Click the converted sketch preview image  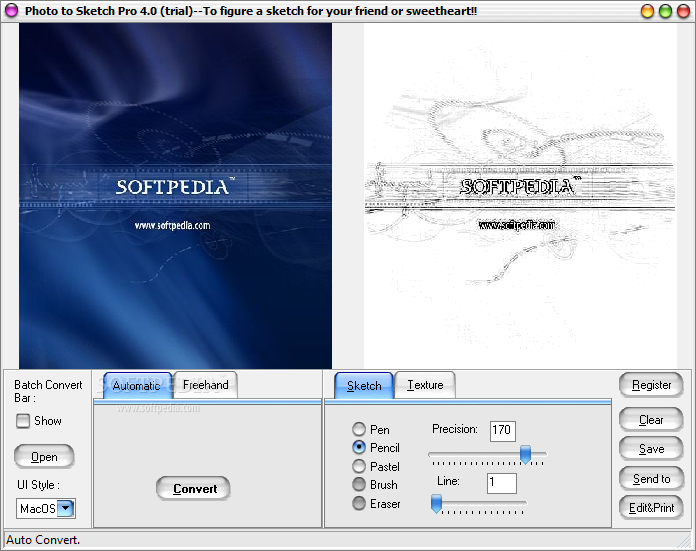tap(520, 196)
